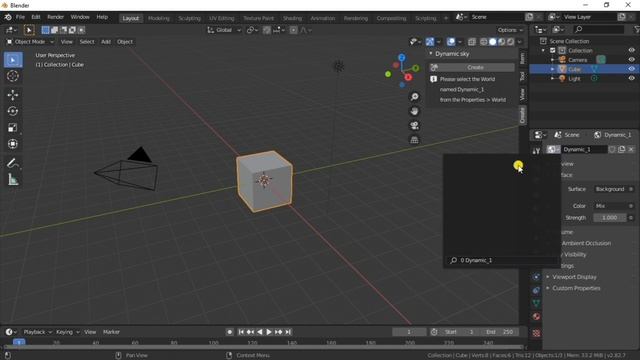Click the red X axis gizmo ball
This screenshot has height=360, width=640.
(408, 77)
